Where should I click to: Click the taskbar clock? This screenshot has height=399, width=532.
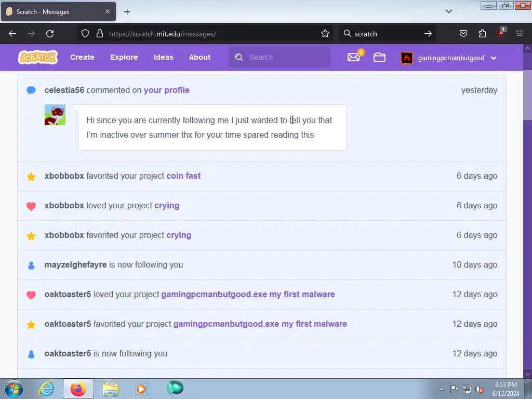(506, 389)
